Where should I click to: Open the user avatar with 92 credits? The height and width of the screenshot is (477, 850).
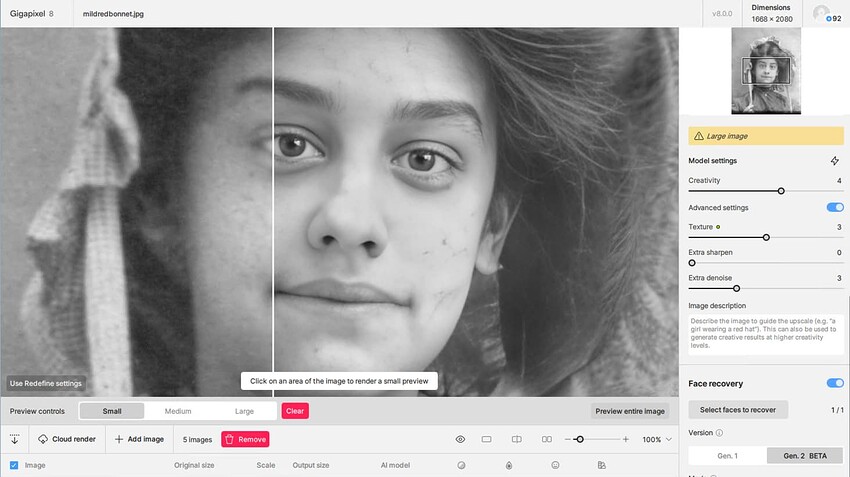click(827, 14)
